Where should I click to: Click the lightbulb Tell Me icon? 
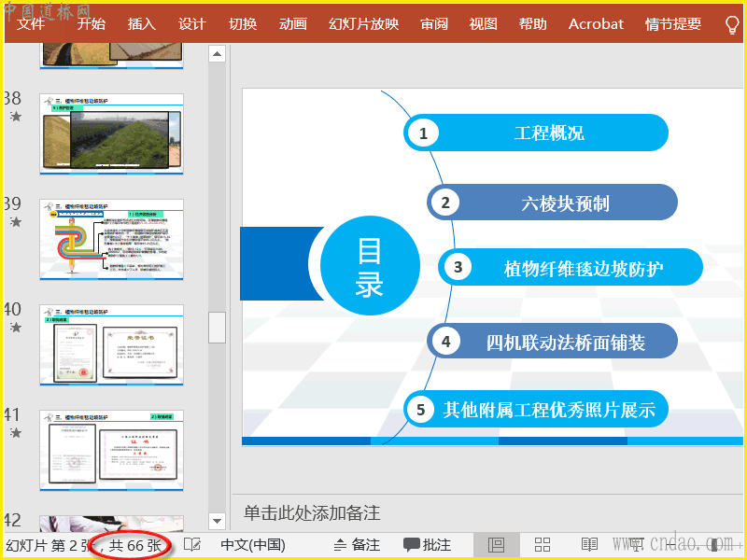pos(732,25)
